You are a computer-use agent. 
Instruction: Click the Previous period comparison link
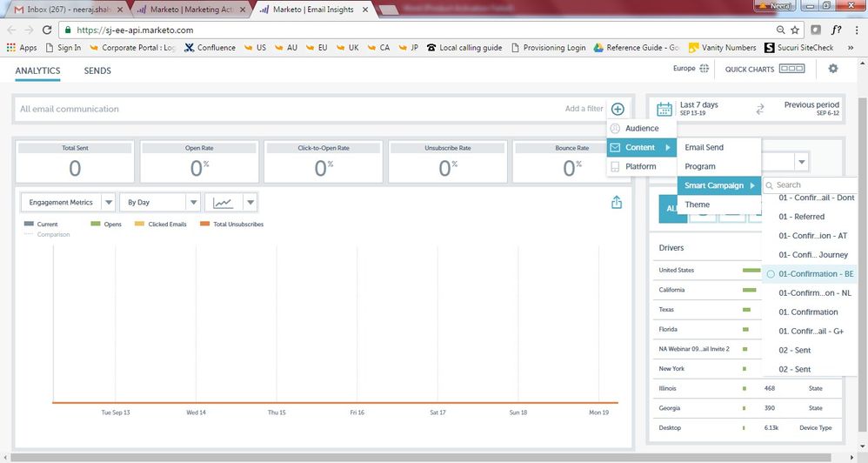[811, 105]
